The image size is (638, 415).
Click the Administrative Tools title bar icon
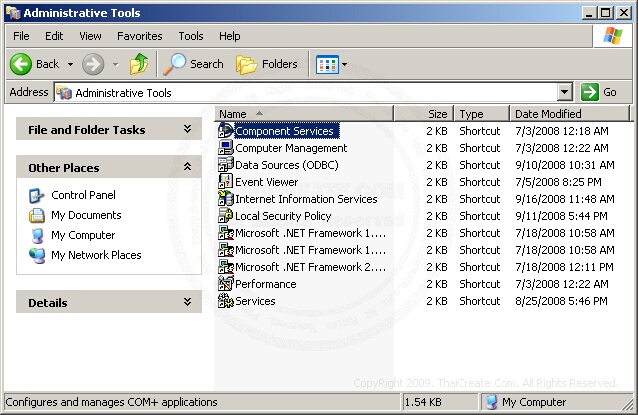click(x=13, y=13)
